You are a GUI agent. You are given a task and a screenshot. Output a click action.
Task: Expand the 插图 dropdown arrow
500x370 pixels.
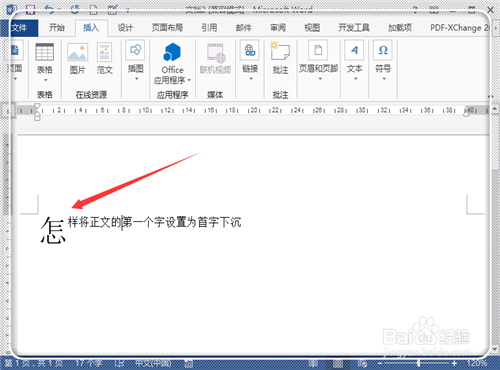tap(136, 79)
